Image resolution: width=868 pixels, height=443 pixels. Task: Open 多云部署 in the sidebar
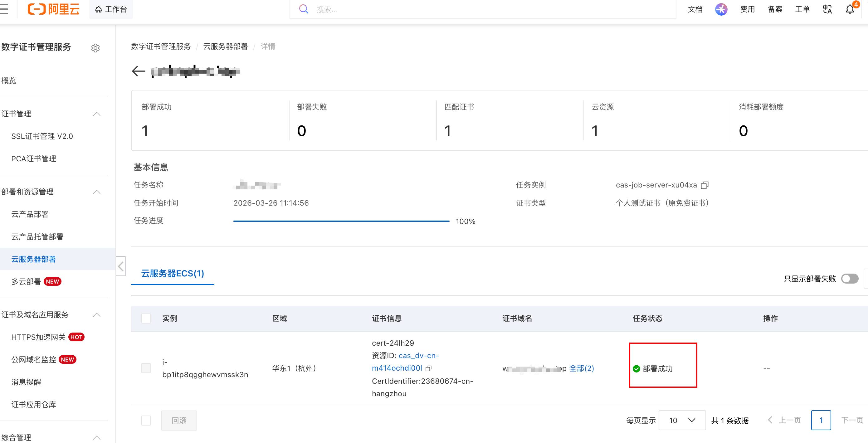[x=26, y=281]
